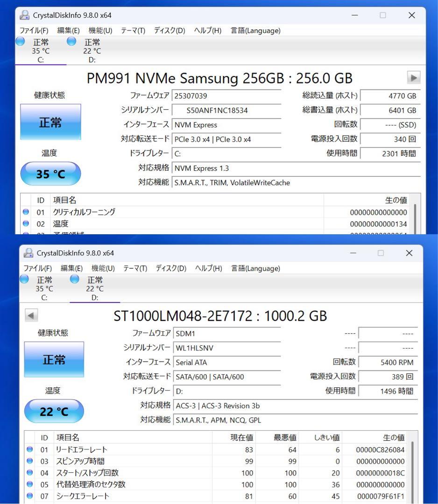This screenshot has width=438, height=504.
Task: Open 機能(U) menu in bottom window
Action: click(103, 268)
